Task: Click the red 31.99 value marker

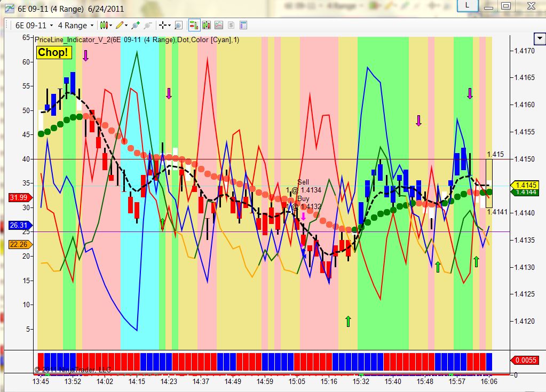Action: 20,197
